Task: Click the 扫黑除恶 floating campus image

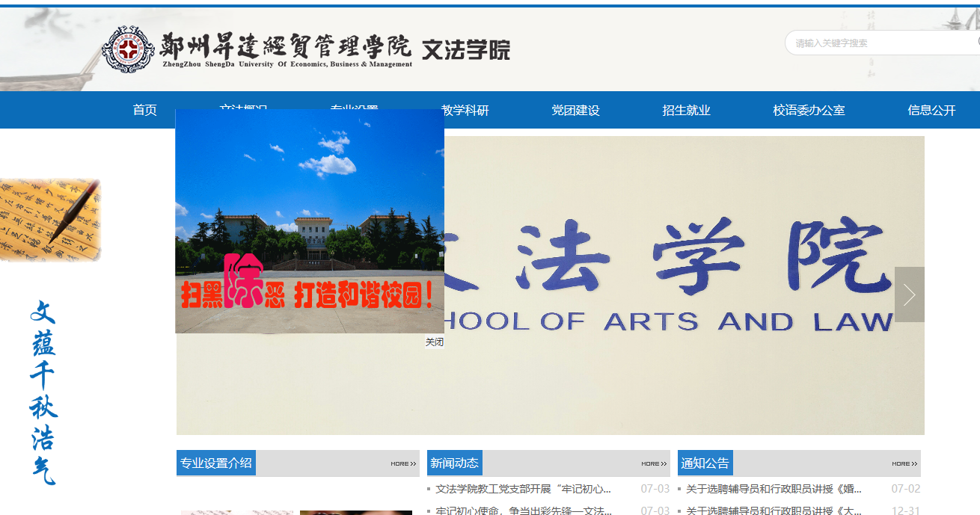Action: pos(309,221)
